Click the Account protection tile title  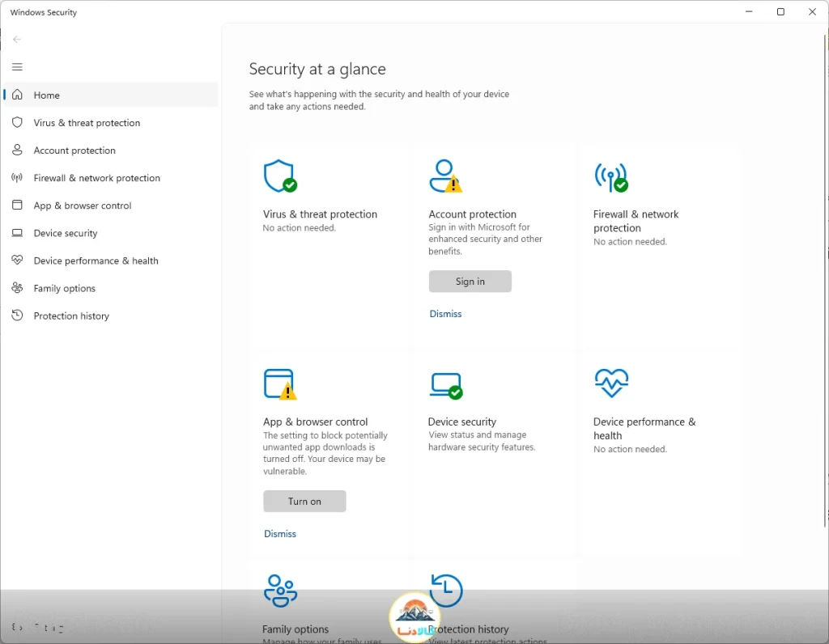472,214
